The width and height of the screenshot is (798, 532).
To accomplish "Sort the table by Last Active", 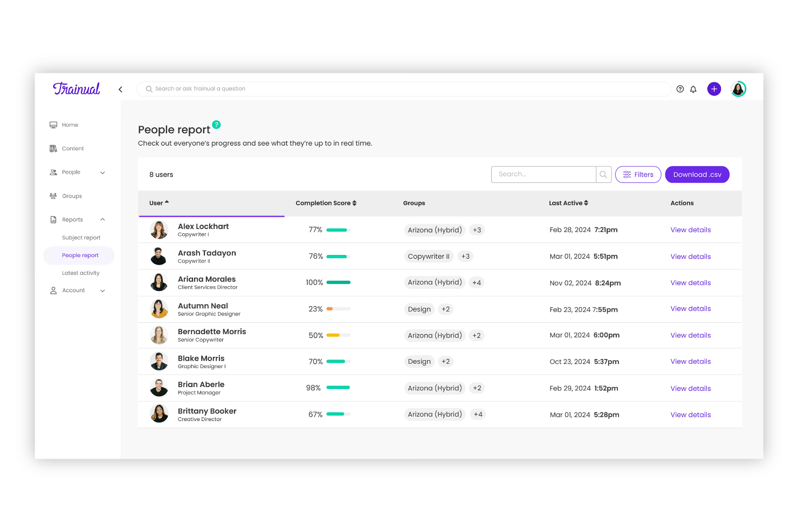I will 568,203.
